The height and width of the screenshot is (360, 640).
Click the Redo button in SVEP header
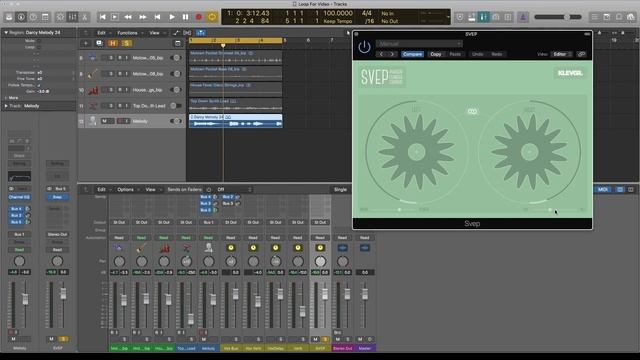tap(496, 54)
